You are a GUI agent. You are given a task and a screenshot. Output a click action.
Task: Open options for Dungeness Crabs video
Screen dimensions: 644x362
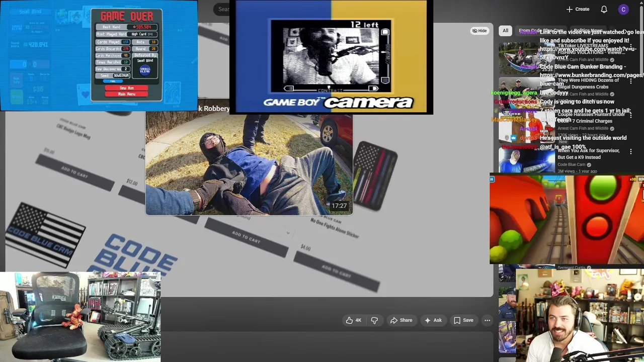(631, 81)
